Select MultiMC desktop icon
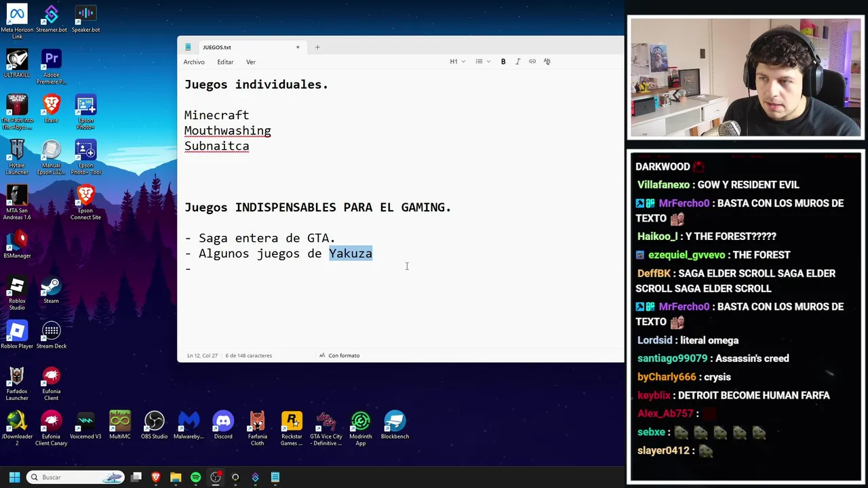 120,425
